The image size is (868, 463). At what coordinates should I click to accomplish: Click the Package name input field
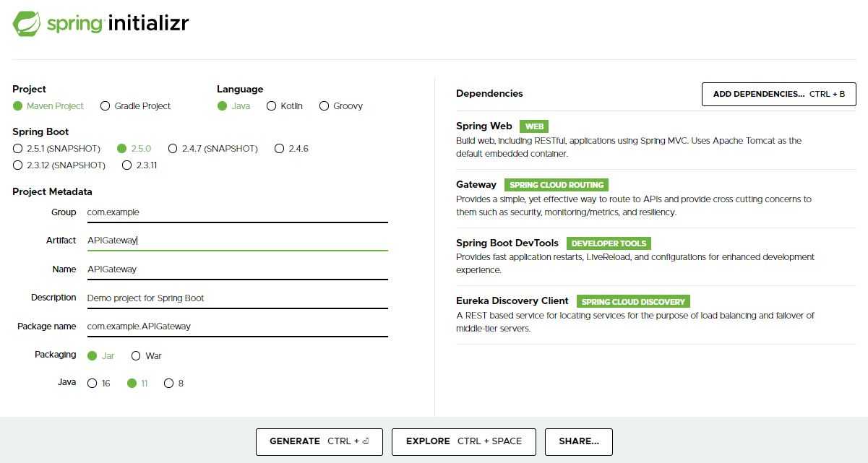(x=237, y=326)
